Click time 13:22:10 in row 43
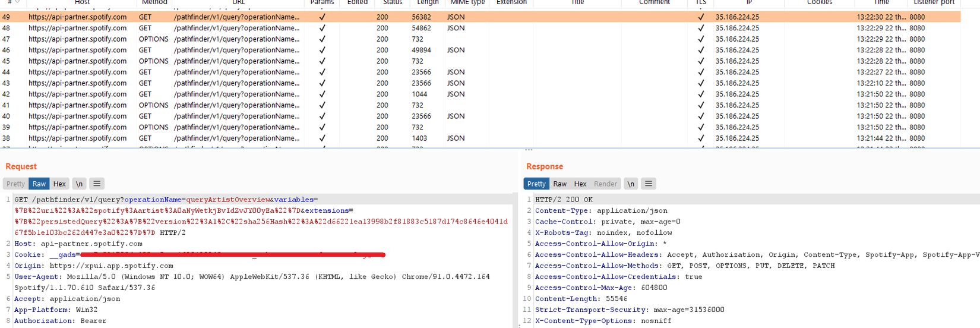 tap(881, 83)
